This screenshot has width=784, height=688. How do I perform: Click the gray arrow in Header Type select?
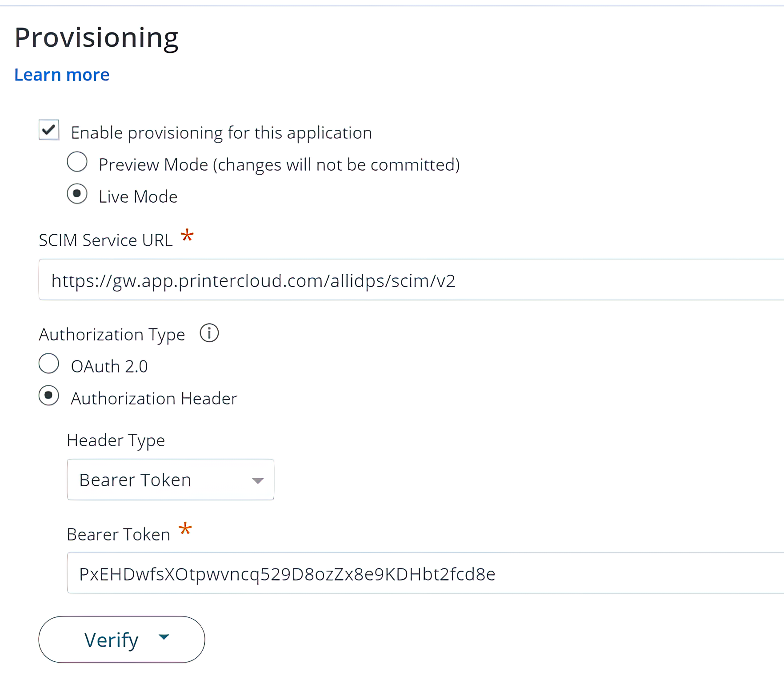(x=258, y=480)
